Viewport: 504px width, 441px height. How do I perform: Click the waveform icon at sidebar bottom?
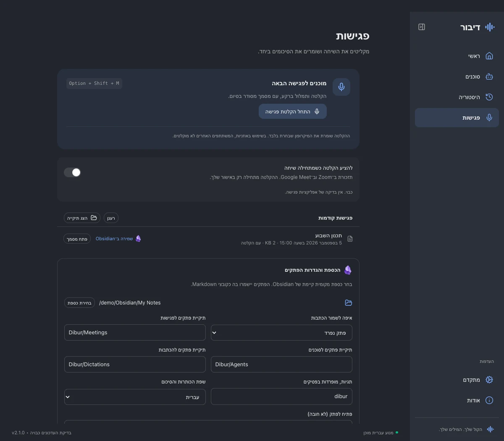pyautogui.click(x=490, y=429)
